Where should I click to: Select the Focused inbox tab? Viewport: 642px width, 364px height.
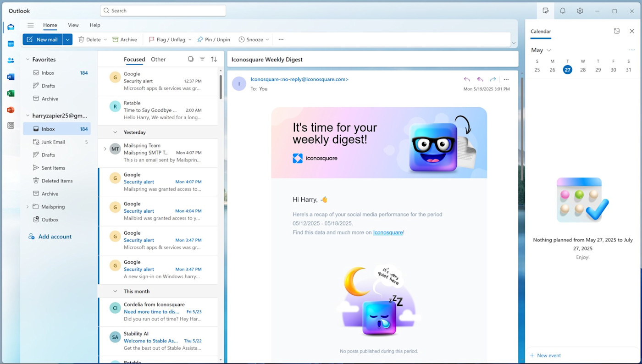coord(134,59)
